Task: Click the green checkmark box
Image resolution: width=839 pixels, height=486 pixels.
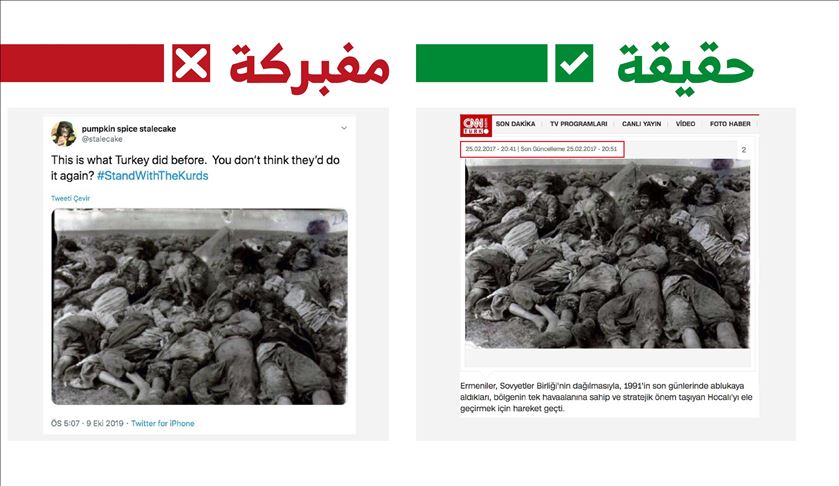Action: coord(574,63)
